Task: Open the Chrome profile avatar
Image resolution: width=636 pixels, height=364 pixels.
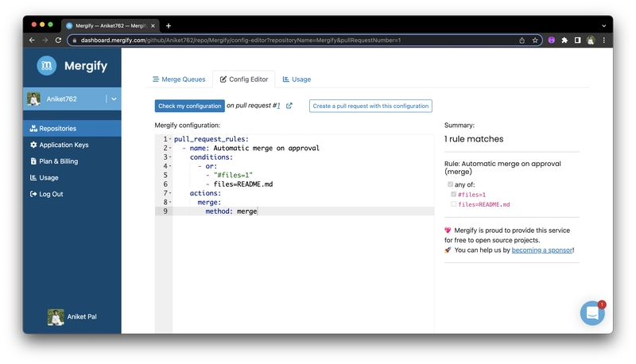Action: tap(591, 40)
